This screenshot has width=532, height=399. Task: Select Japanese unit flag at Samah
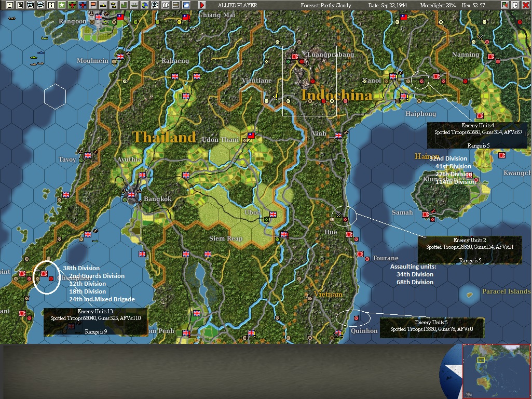click(x=426, y=214)
